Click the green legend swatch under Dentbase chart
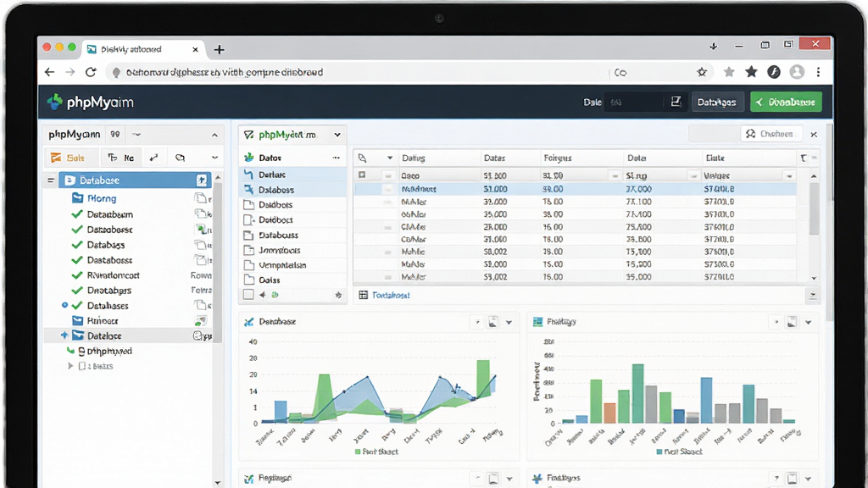The image size is (868, 488). (357, 452)
